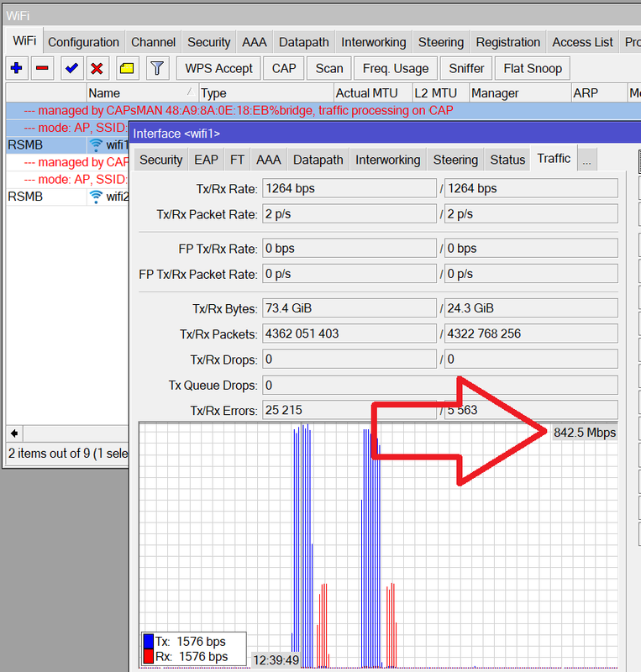Sort by the Type column header
The width and height of the screenshot is (641, 672).
pos(265,93)
